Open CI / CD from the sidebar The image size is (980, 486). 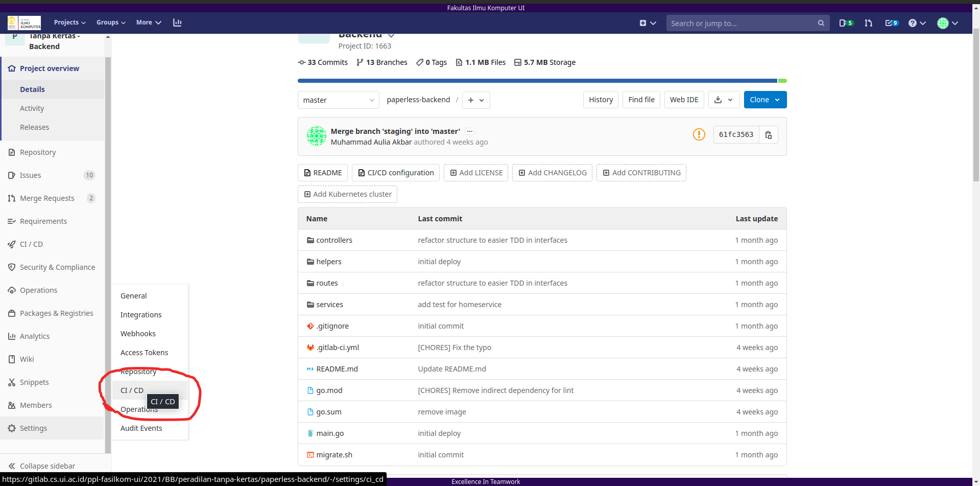(x=31, y=244)
